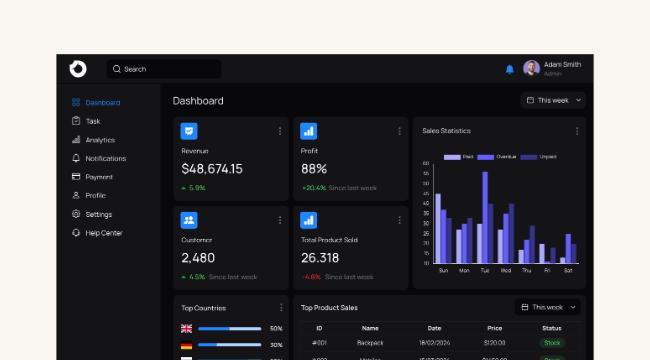Open Top Product Sales This week dropdown

548,307
